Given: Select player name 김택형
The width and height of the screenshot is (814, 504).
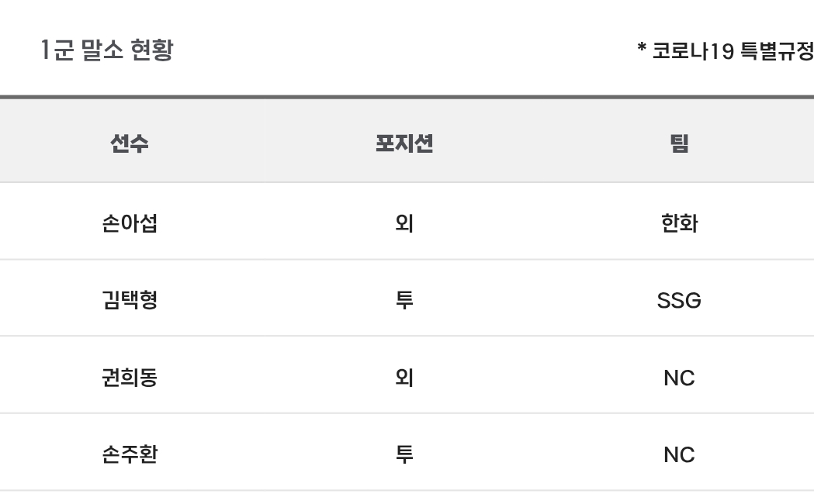Looking at the screenshot, I should [130, 300].
